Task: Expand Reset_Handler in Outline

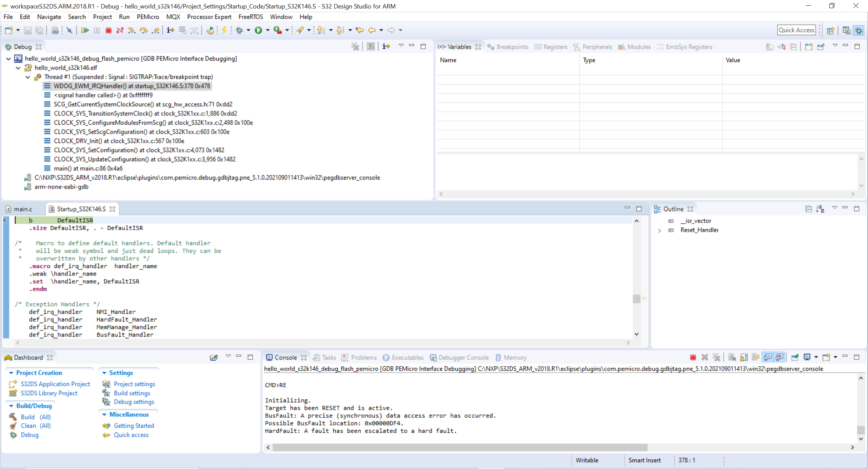Action: click(659, 230)
